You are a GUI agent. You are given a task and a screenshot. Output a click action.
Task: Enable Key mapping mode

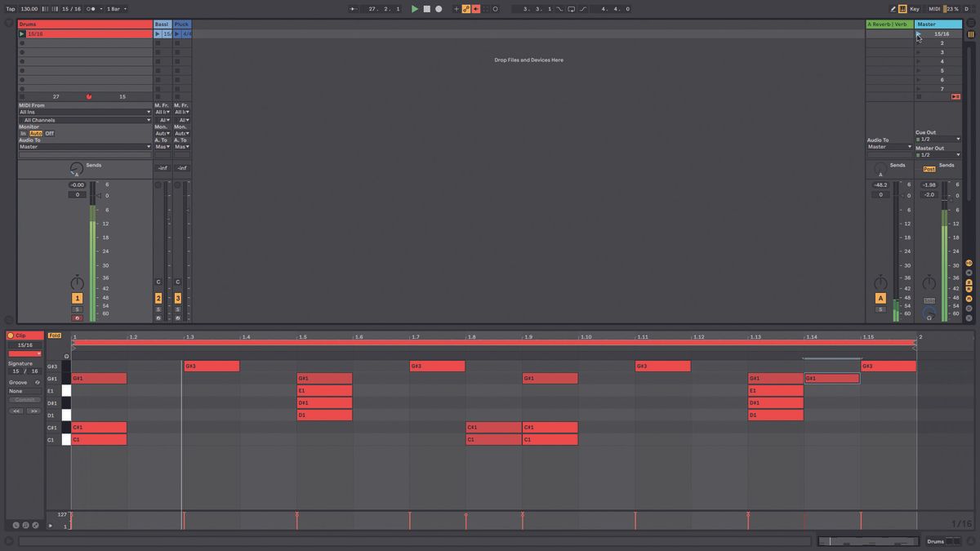[x=915, y=9]
